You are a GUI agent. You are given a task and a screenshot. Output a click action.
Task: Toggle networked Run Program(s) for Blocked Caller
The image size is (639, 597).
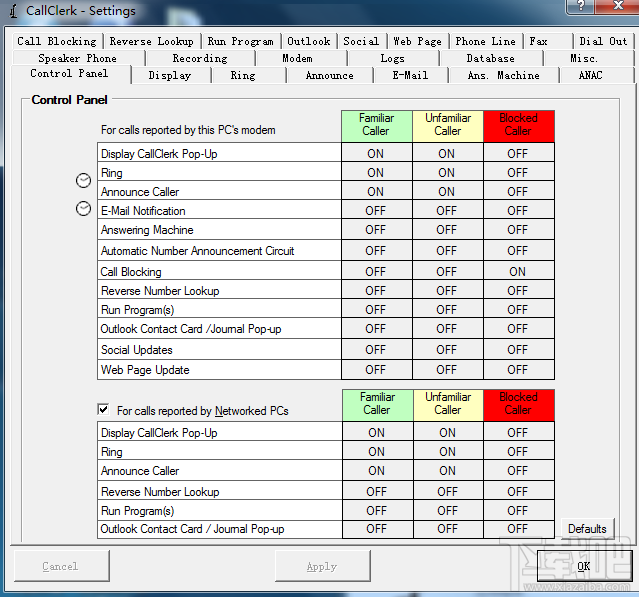pyautogui.click(x=518, y=510)
